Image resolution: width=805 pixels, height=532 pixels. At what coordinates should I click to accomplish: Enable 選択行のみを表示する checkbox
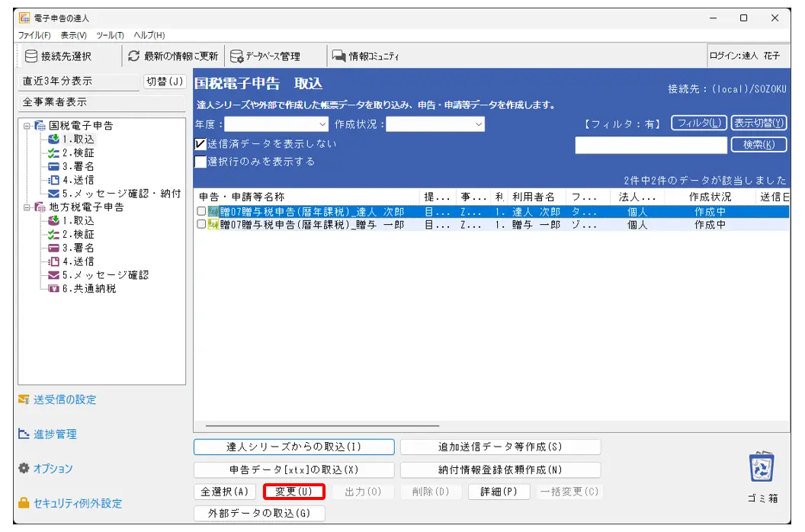tap(201, 162)
